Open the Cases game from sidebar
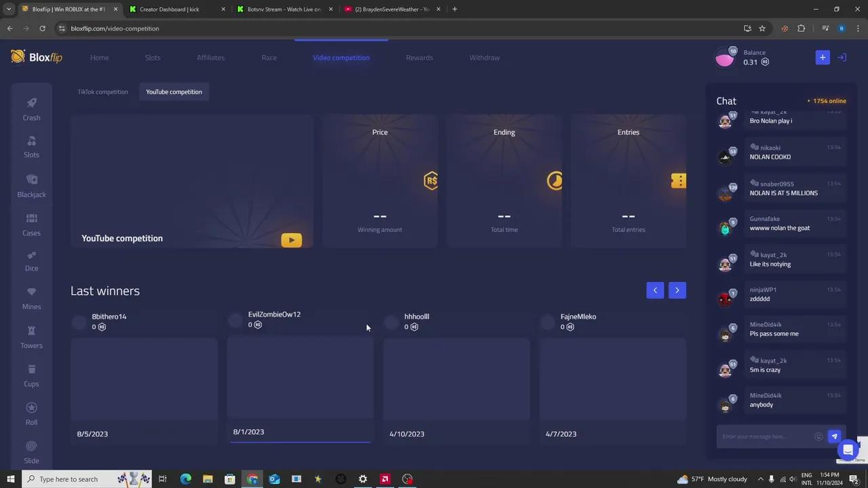 [31, 224]
